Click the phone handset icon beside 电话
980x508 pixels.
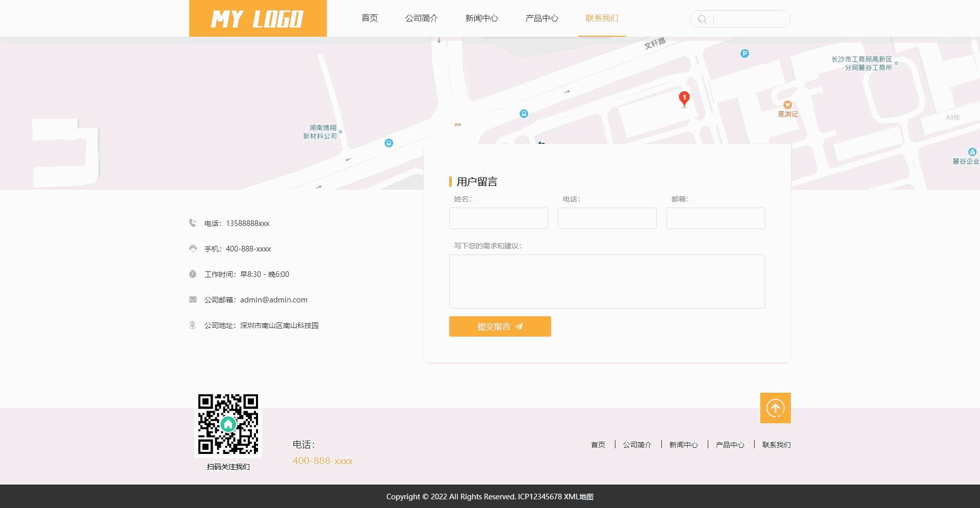pyautogui.click(x=193, y=223)
